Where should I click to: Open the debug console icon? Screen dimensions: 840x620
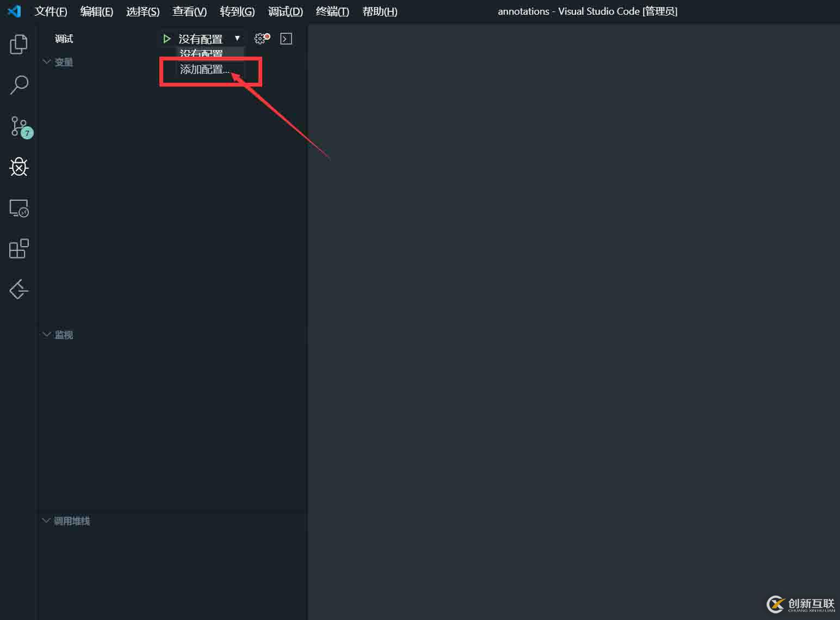coord(286,39)
